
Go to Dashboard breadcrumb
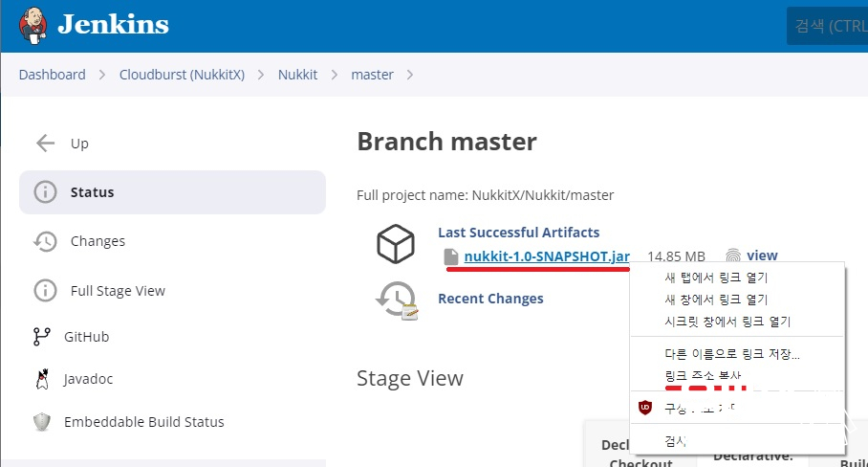(52, 75)
